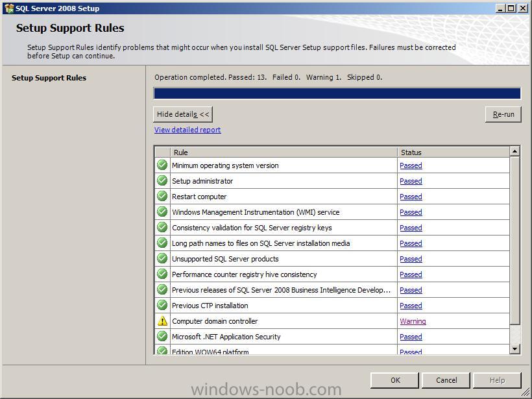
Task: Maximize the SQL Server 2008 Setup window
Action: 511,8
